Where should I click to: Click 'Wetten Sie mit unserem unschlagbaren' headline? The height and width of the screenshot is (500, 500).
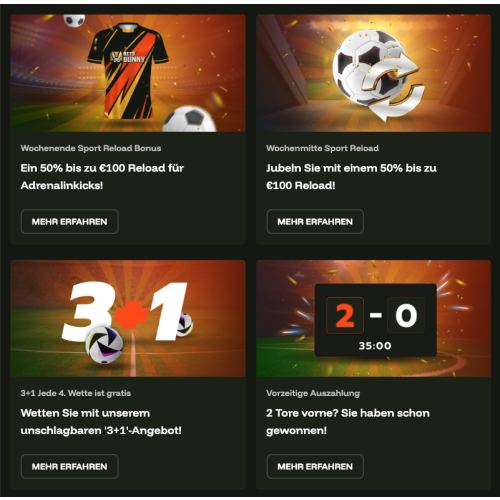101,422
